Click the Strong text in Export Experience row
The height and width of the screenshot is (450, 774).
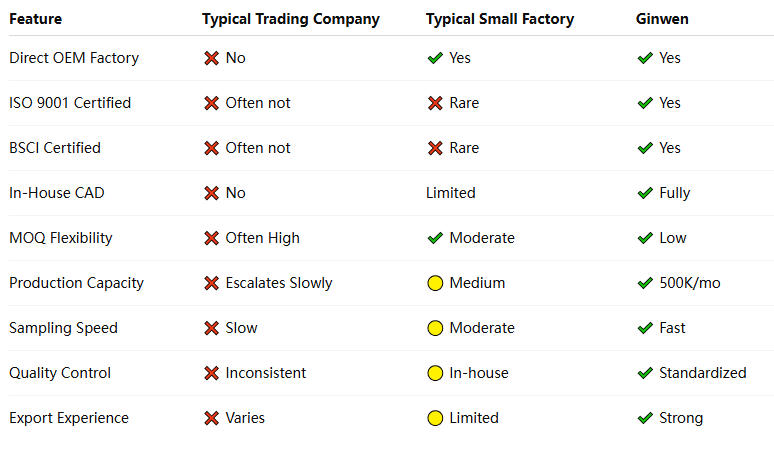tap(681, 418)
